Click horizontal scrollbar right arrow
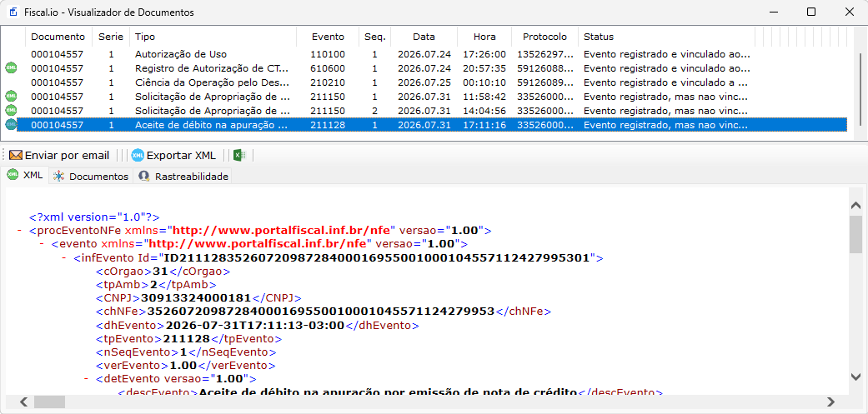 click(831, 402)
